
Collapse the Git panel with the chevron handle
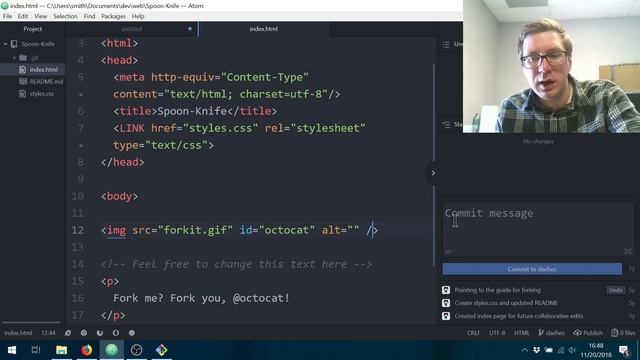(433, 173)
